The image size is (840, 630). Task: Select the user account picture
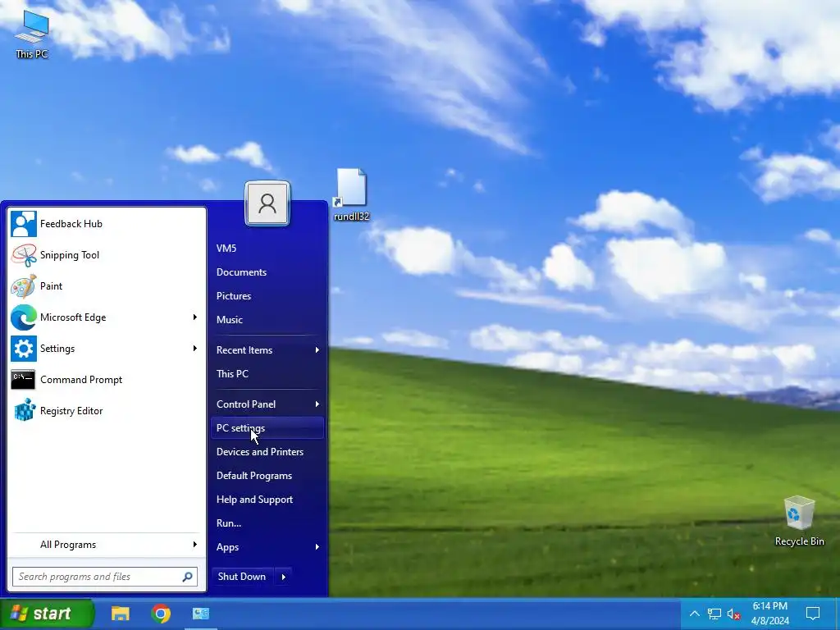pos(267,203)
